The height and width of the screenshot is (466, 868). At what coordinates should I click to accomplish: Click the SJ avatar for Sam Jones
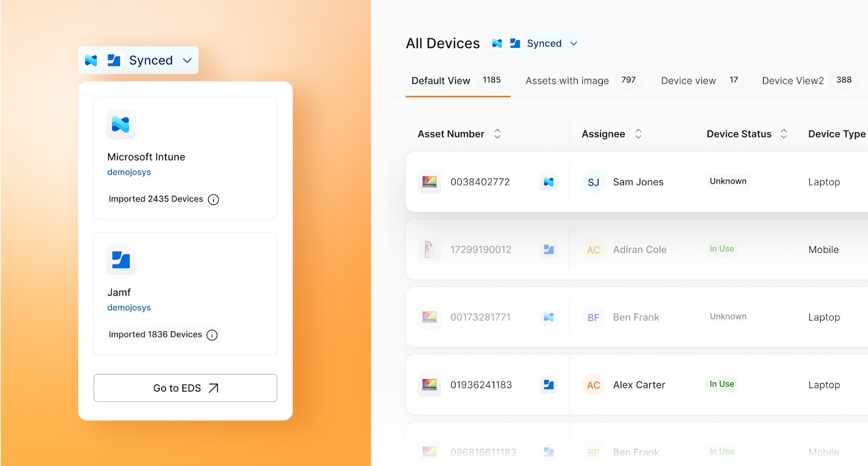click(593, 182)
